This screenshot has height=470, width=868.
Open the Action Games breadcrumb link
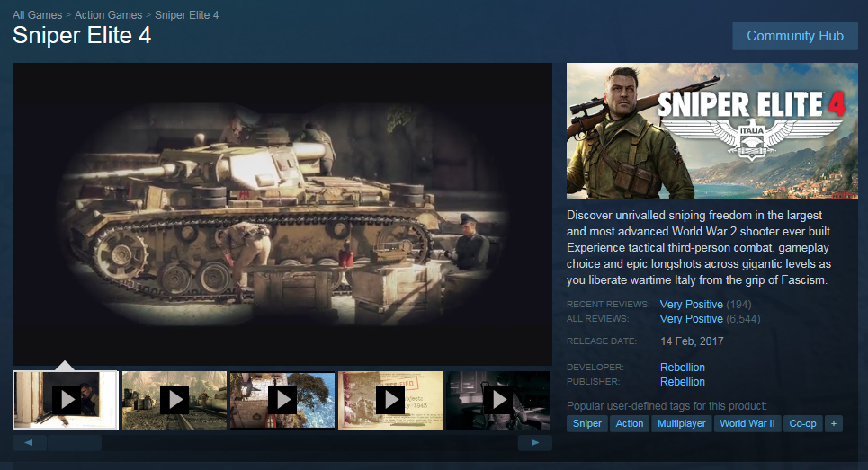click(x=109, y=15)
